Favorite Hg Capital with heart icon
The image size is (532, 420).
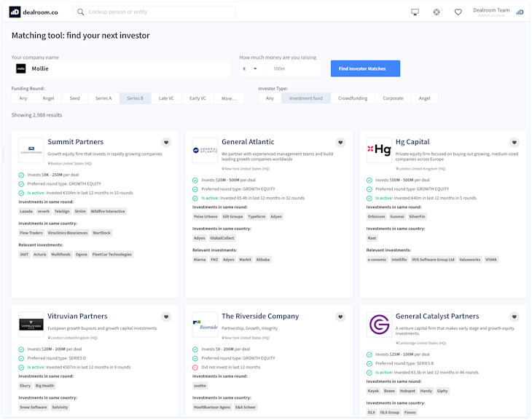point(515,143)
